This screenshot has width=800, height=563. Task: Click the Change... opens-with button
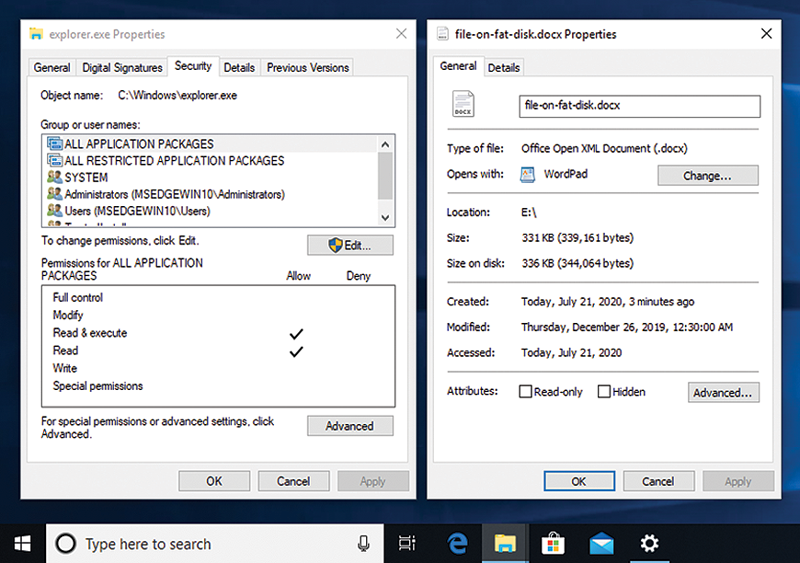[708, 176]
